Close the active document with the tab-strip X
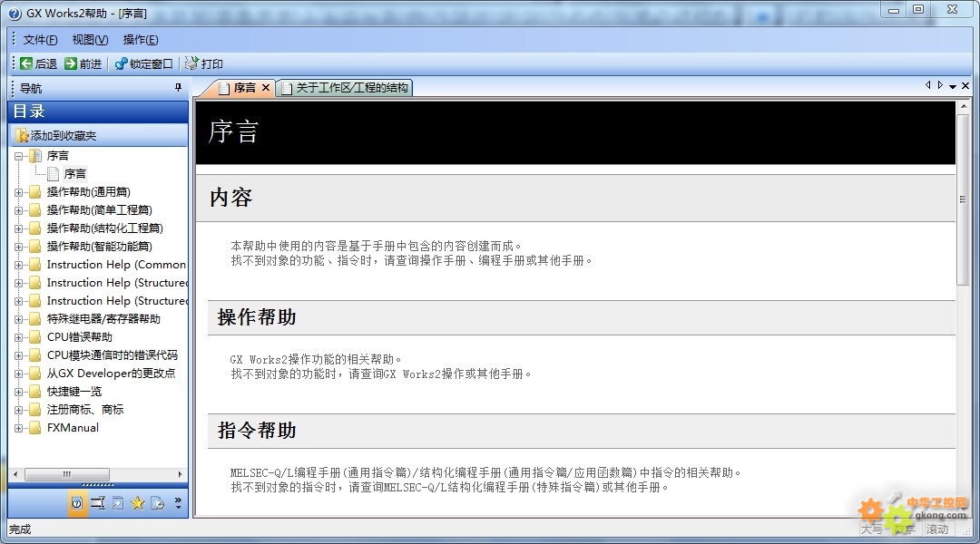 (965, 85)
